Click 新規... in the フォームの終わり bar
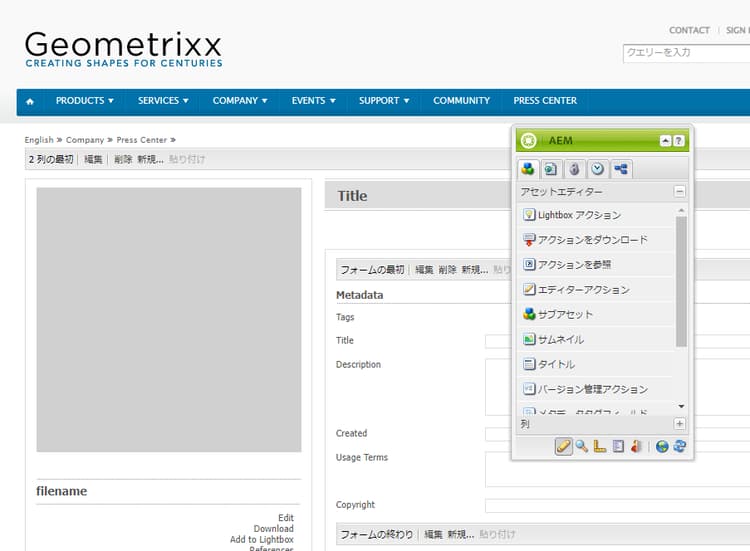Screen dimensions: 750x551 (461, 534)
